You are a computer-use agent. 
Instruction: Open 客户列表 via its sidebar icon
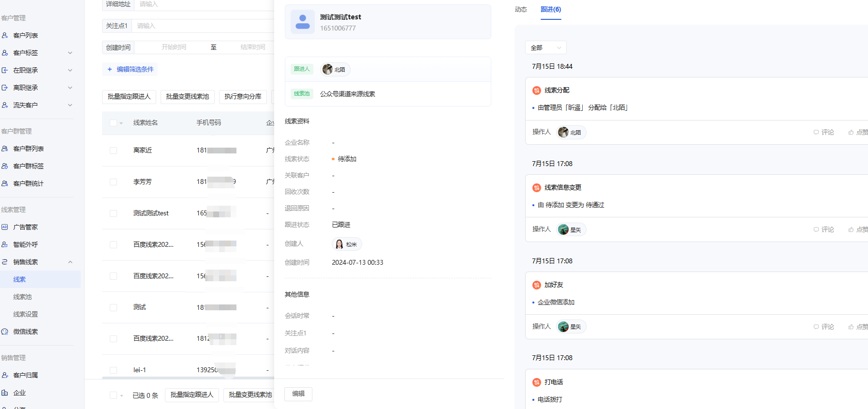[5, 35]
